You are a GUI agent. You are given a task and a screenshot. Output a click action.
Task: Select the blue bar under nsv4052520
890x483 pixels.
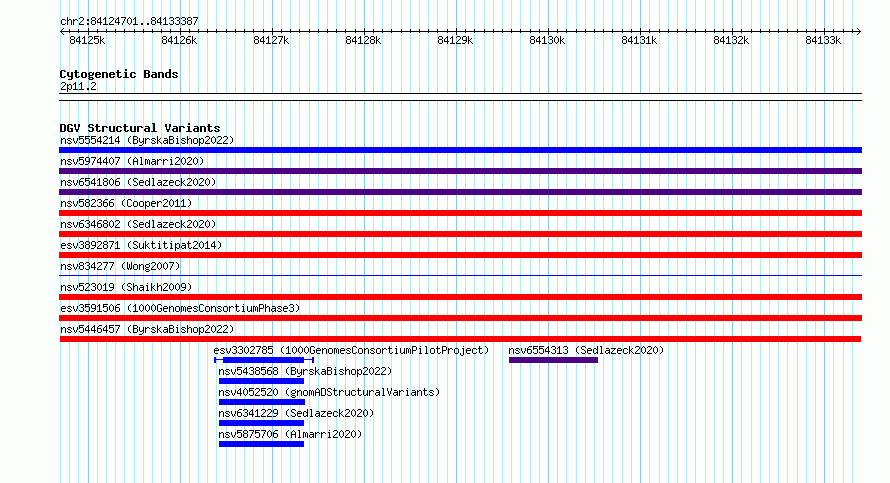(262, 402)
